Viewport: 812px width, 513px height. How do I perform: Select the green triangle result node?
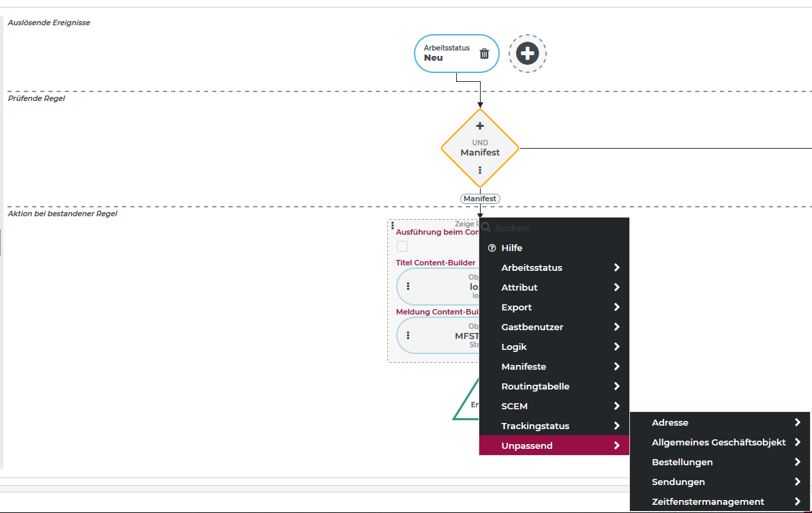467,406
